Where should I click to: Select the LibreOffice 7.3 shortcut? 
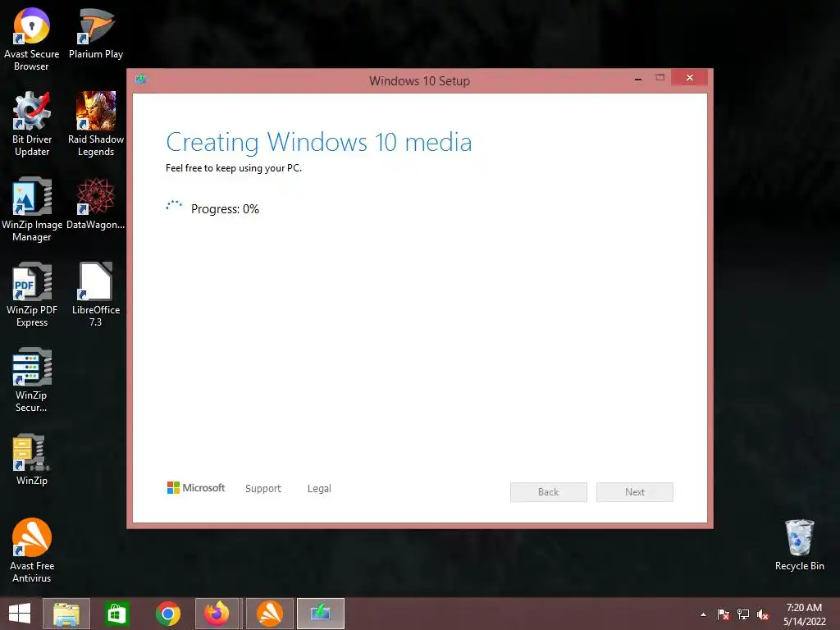pos(96,294)
